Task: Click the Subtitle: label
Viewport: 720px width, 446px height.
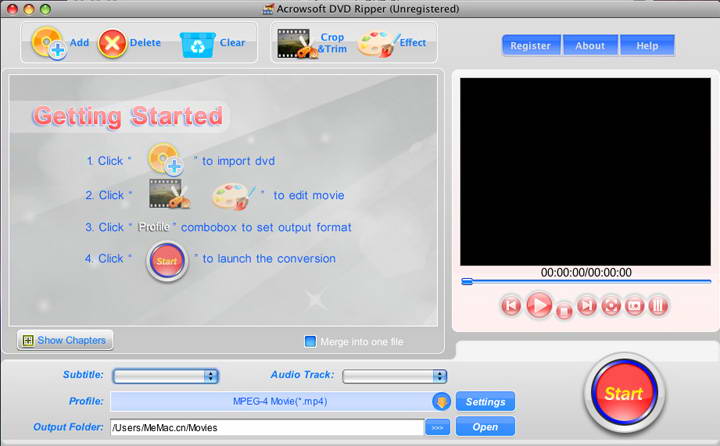Action: pyautogui.click(x=83, y=375)
